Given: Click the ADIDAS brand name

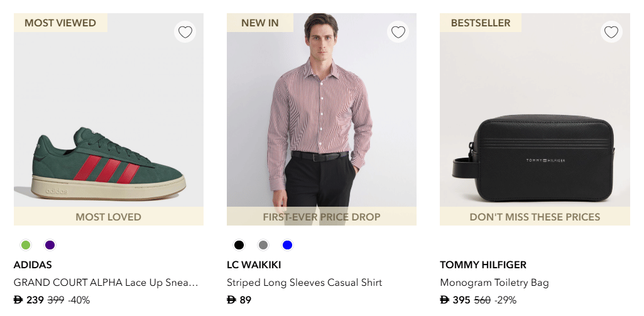Looking at the screenshot, I should coord(33,265).
